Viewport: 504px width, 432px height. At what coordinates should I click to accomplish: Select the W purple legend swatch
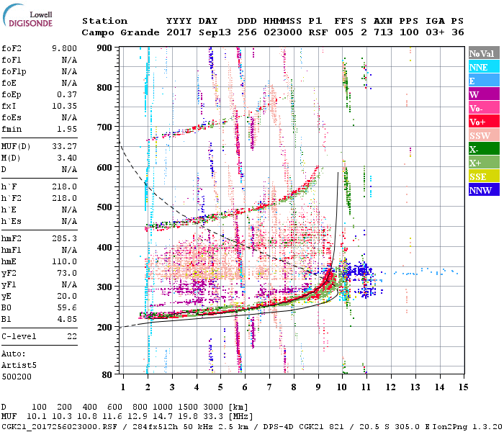(x=484, y=94)
